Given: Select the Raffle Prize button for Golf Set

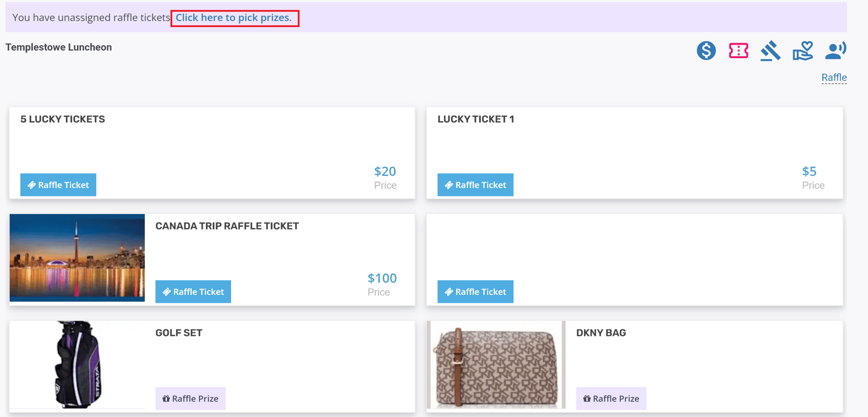Looking at the screenshot, I should [190, 398].
